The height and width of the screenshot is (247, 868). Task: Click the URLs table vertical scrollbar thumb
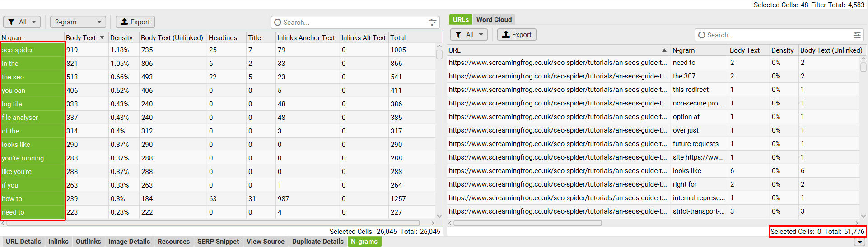(863, 67)
